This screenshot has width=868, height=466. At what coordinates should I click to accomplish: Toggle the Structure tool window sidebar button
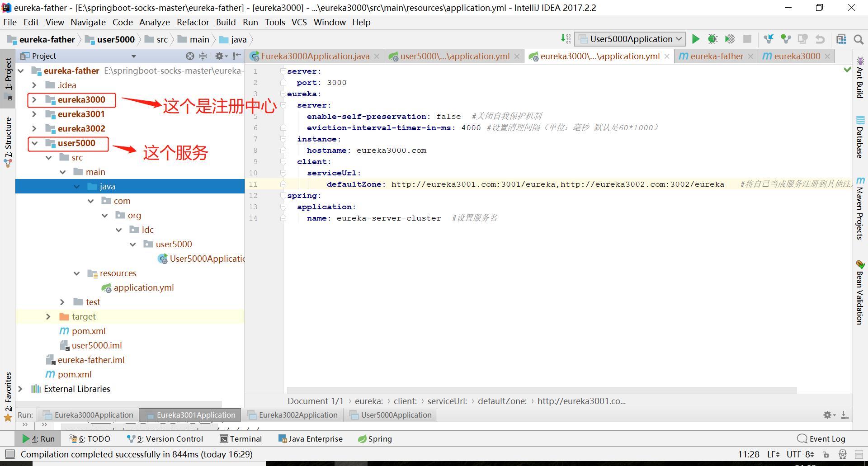(x=8, y=142)
